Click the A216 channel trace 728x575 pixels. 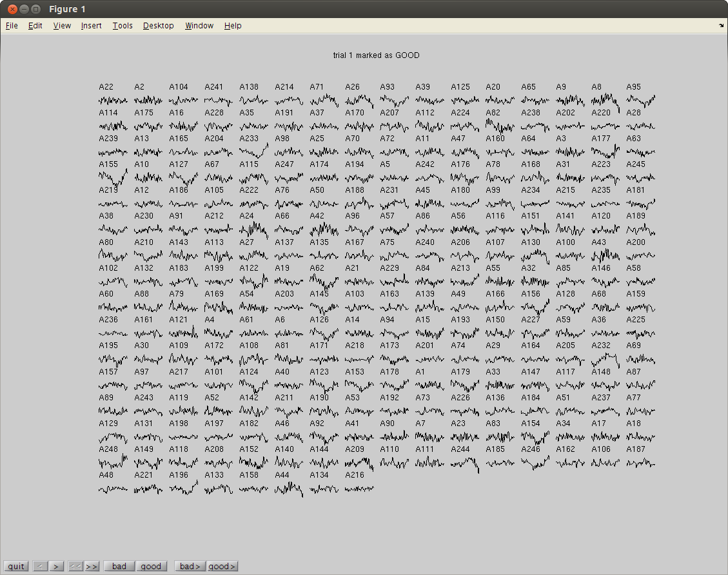coord(359,489)
